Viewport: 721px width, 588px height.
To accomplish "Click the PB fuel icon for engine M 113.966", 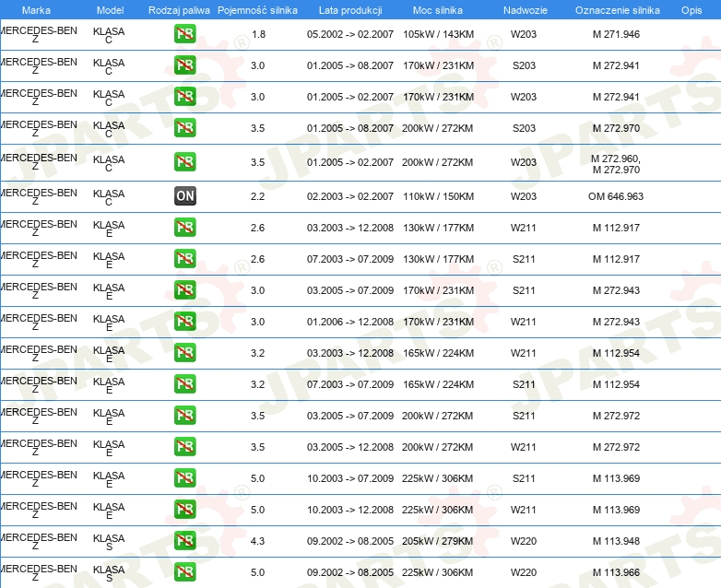I will pyautogui.click(x=184, y=571).
